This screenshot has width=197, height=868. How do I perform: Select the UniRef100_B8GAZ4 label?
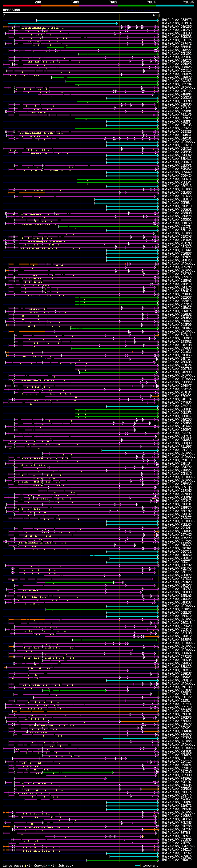(176, 653)
